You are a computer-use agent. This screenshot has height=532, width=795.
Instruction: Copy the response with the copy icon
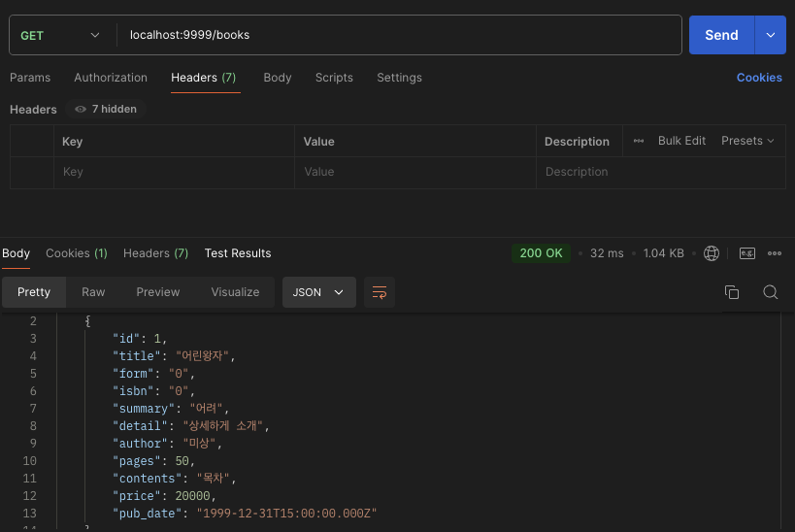[732, 292]
